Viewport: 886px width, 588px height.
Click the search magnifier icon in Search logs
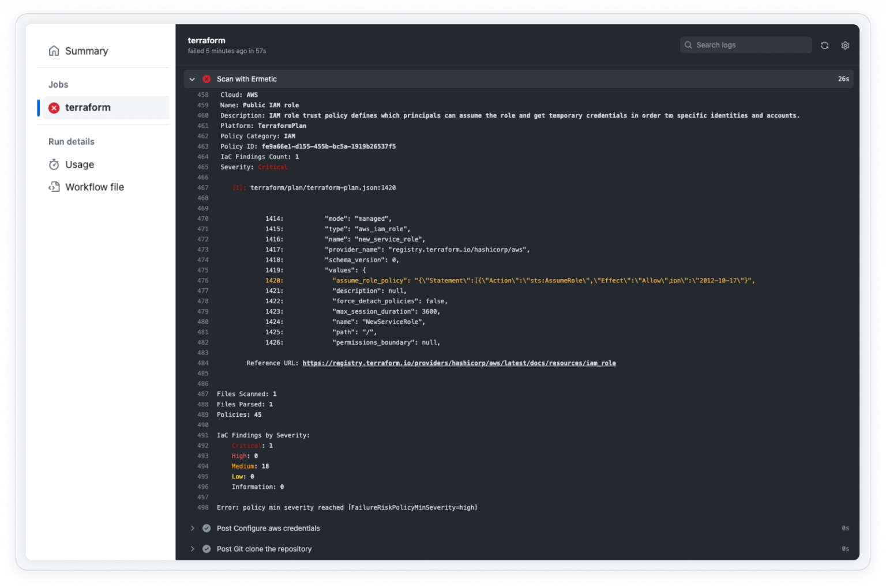pyautogui.click(x=688, y=44)
